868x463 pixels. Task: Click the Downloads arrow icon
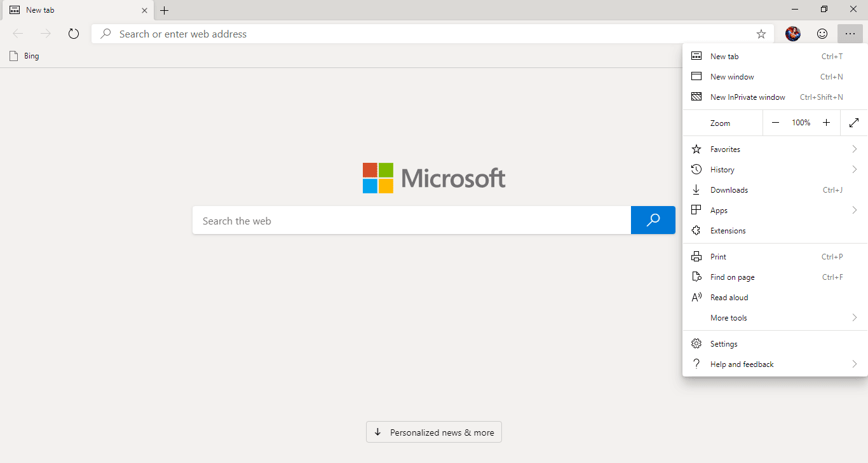[x=696, y=190]
